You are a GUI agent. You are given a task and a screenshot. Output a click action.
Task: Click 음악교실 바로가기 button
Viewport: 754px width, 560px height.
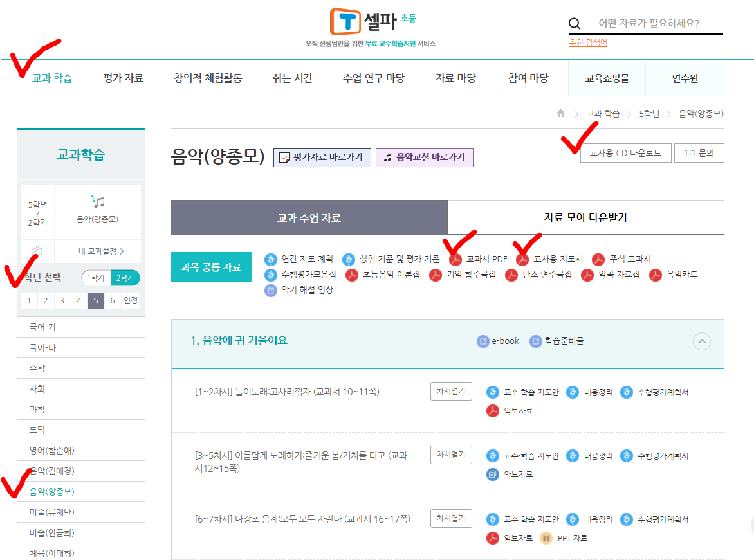(x=425, y=157)
